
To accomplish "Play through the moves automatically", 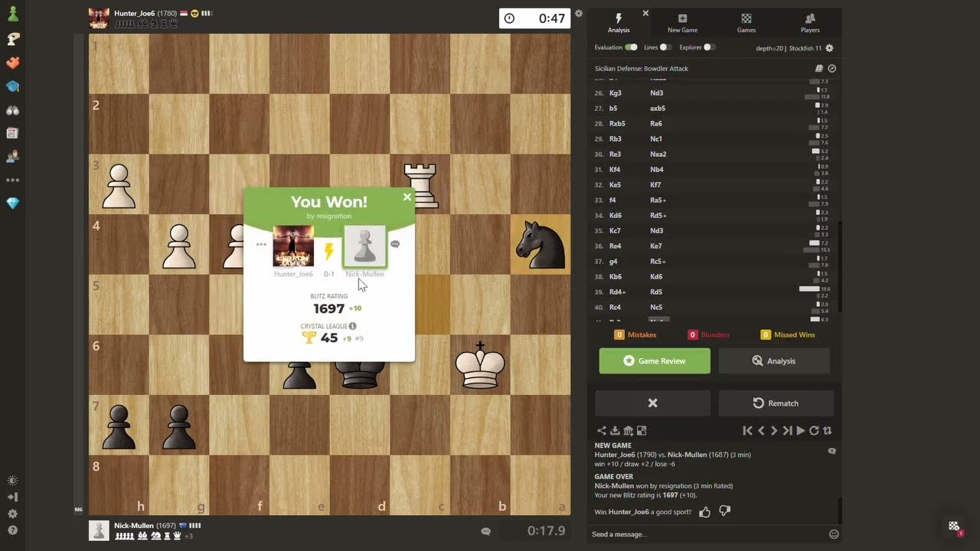I will tap(801, 431).
